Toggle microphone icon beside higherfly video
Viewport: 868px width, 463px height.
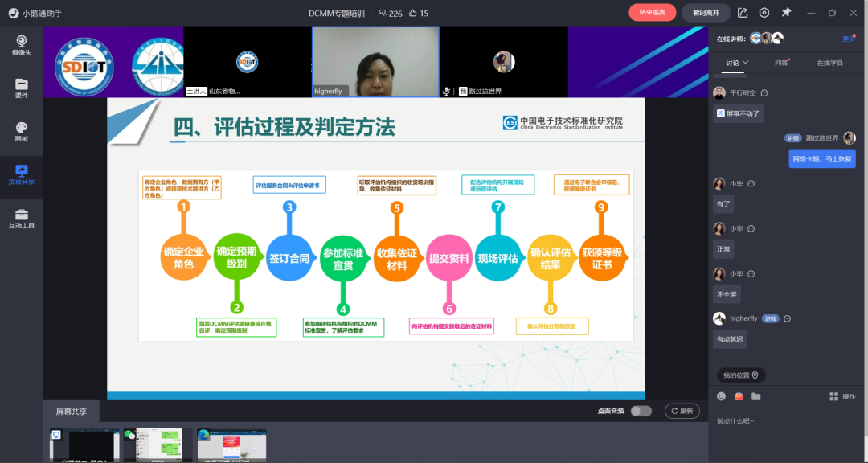[x=446, y=91]
